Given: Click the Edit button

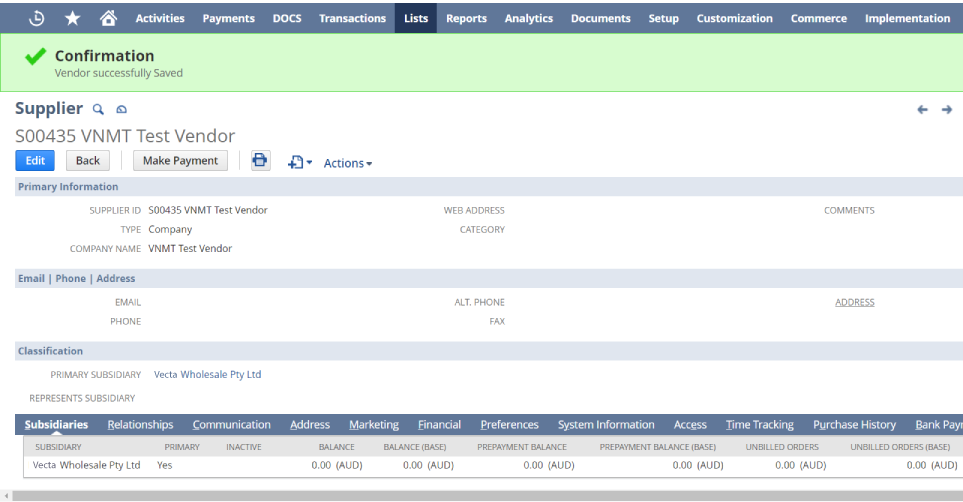Looking at the screenshot, I should pyautogui.click(x=35, y=160).
